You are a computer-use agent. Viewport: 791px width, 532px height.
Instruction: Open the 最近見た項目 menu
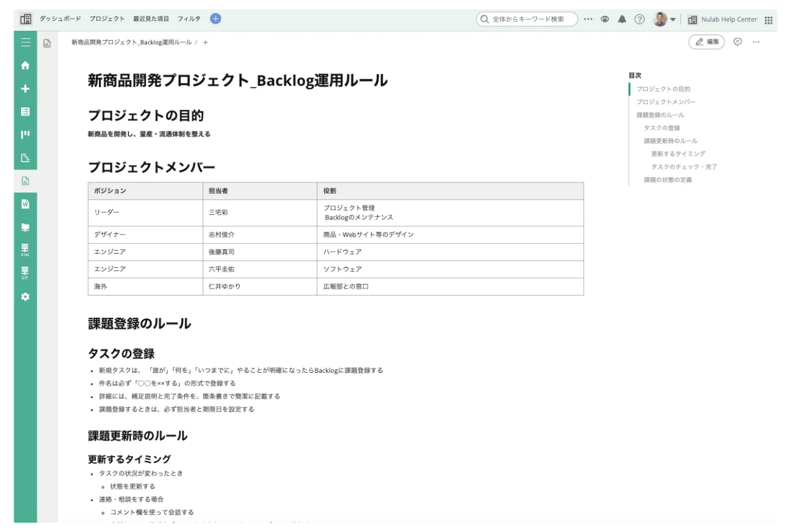tap(151, 19)
